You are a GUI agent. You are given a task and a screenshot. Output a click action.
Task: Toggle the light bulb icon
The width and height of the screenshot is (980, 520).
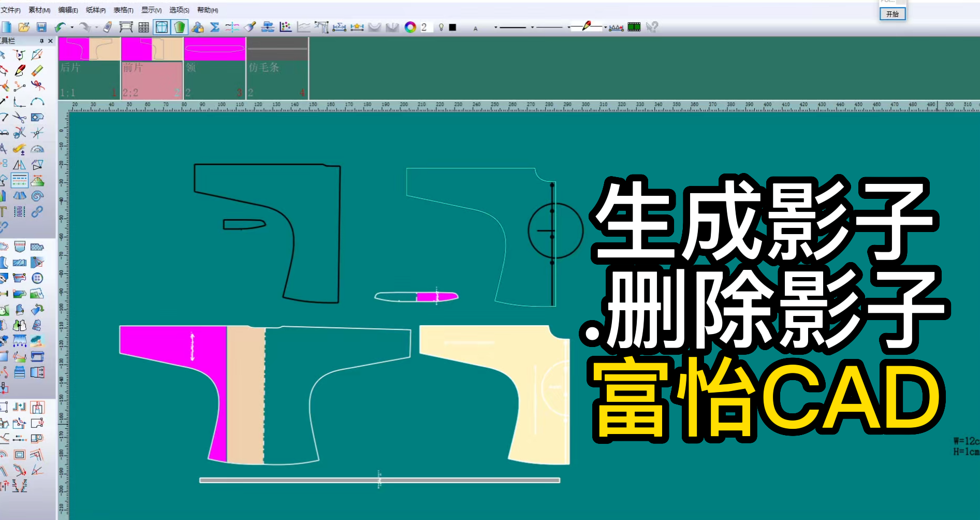click(441, 27)
